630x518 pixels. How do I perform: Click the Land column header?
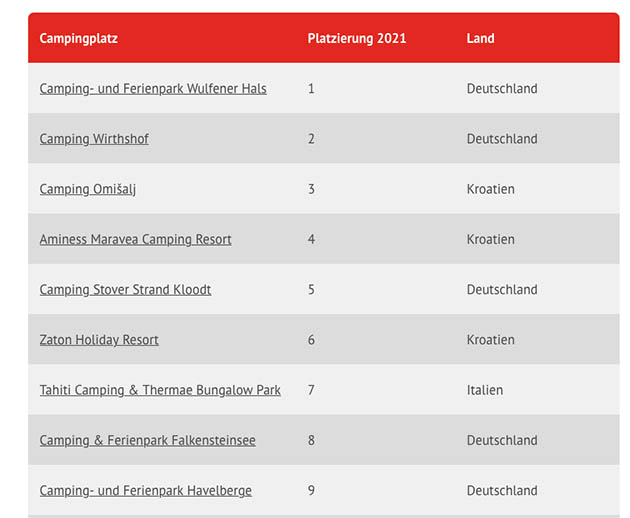coord(480,39)
